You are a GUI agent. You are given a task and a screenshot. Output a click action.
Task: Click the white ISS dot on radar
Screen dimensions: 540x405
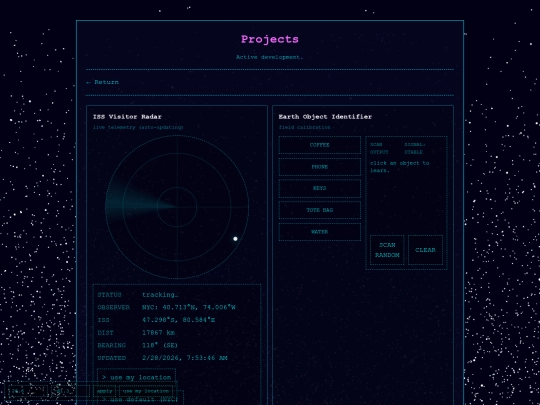point(235,239)
